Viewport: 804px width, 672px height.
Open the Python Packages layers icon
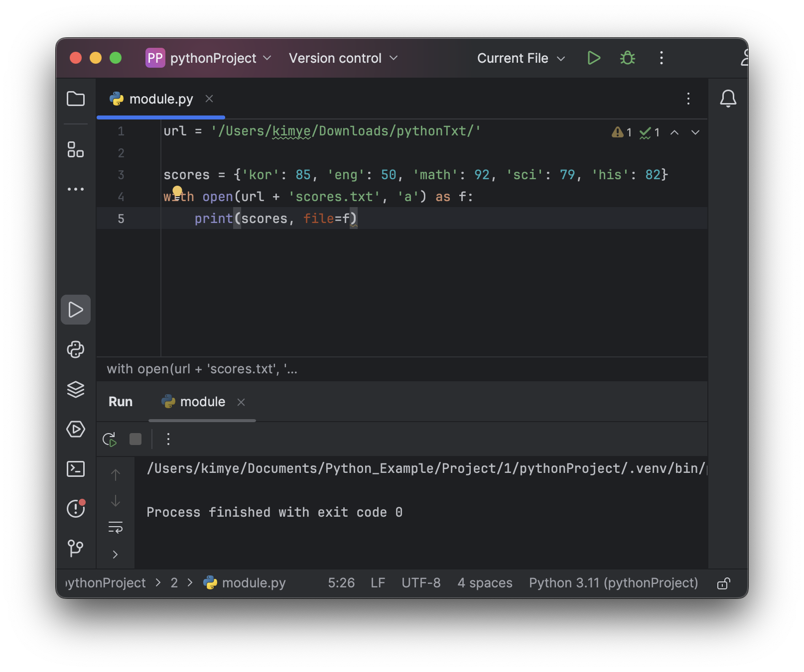[x=76, y=389]
